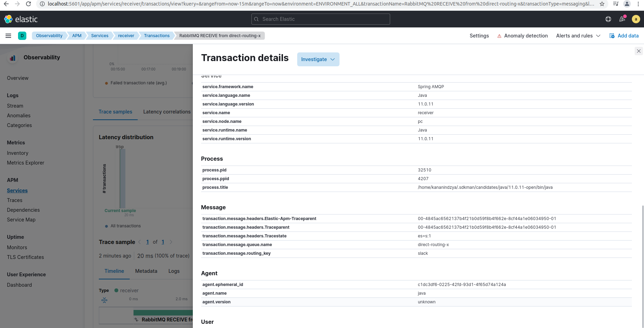Viewport: 644px width, 328px height.
Task: Open Dependencies in the sidebar
Action: pos(23,210)
